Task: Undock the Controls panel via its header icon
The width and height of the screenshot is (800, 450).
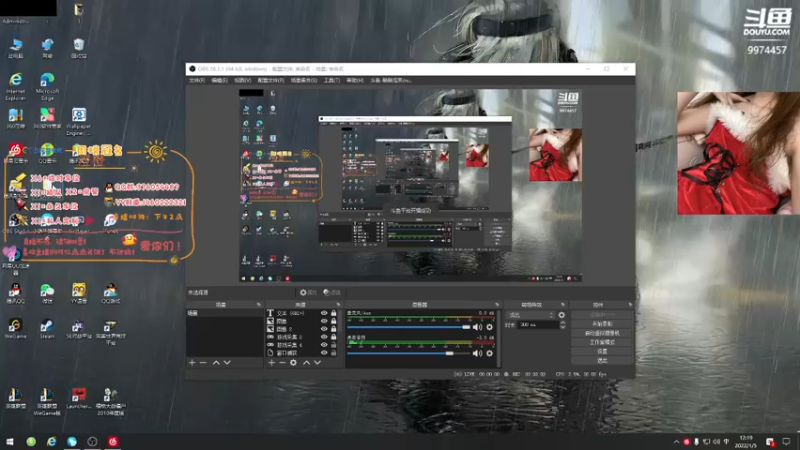Action: click(630, 305)
